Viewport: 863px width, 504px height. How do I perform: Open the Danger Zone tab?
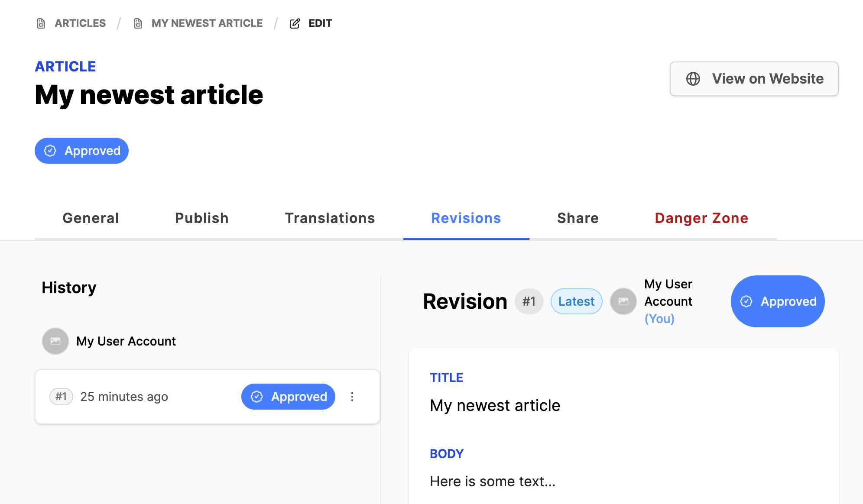(x=701, y=218)
